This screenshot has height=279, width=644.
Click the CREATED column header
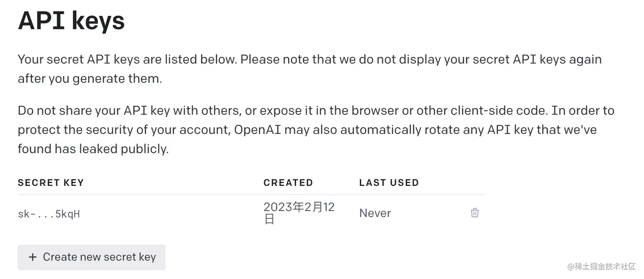288,183
